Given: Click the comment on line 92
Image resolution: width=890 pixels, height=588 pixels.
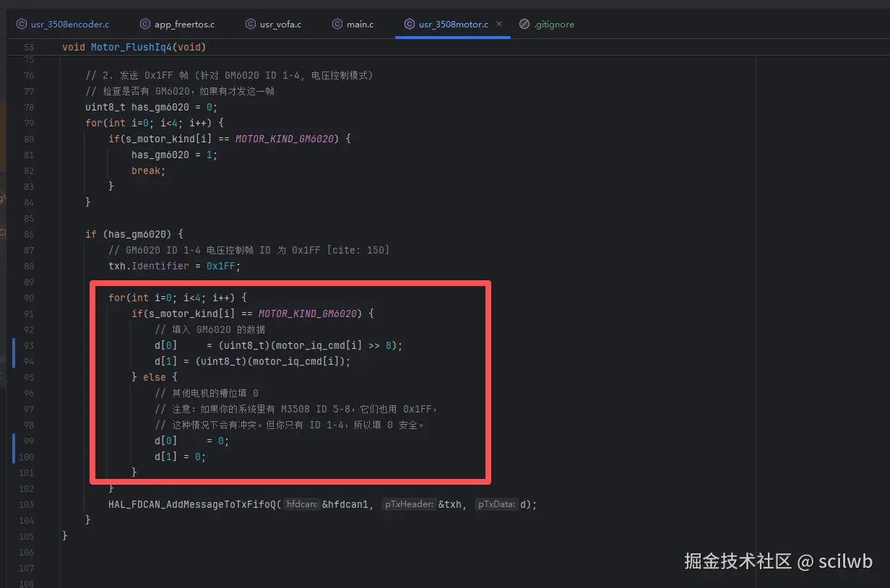Looking at the screenshot, I should tap(210, 329).
